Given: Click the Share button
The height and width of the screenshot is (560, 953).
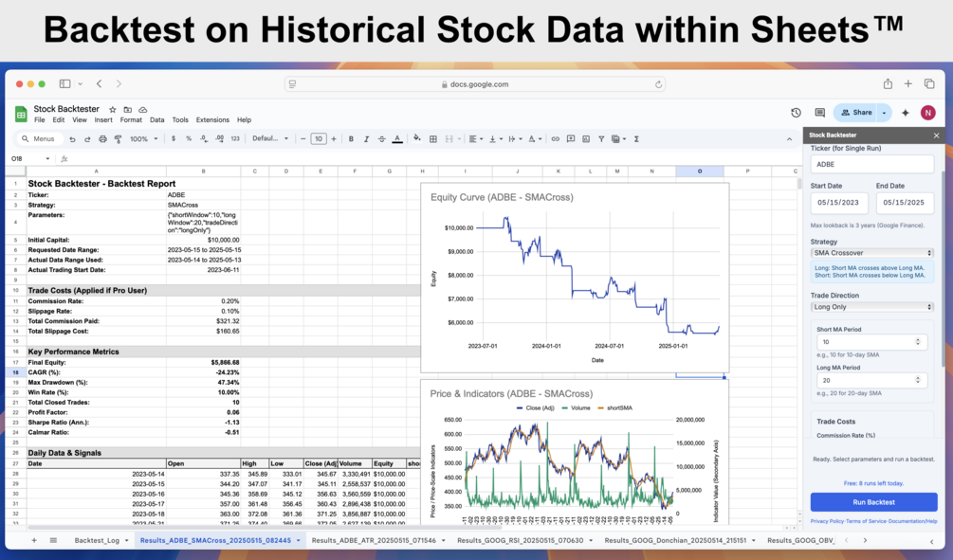Looking at the screenshot, I should click(x=856, y=113).
